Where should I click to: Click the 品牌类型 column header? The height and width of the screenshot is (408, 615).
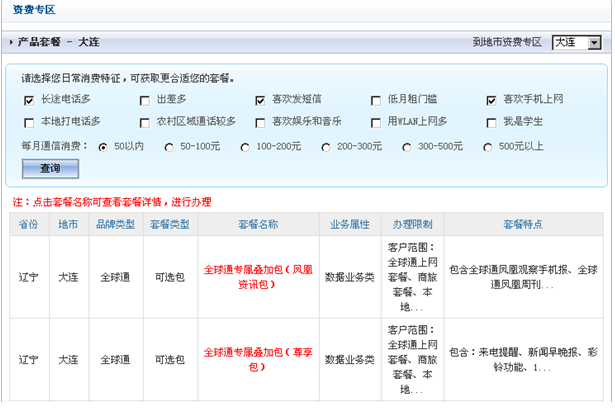pos(116,224)
